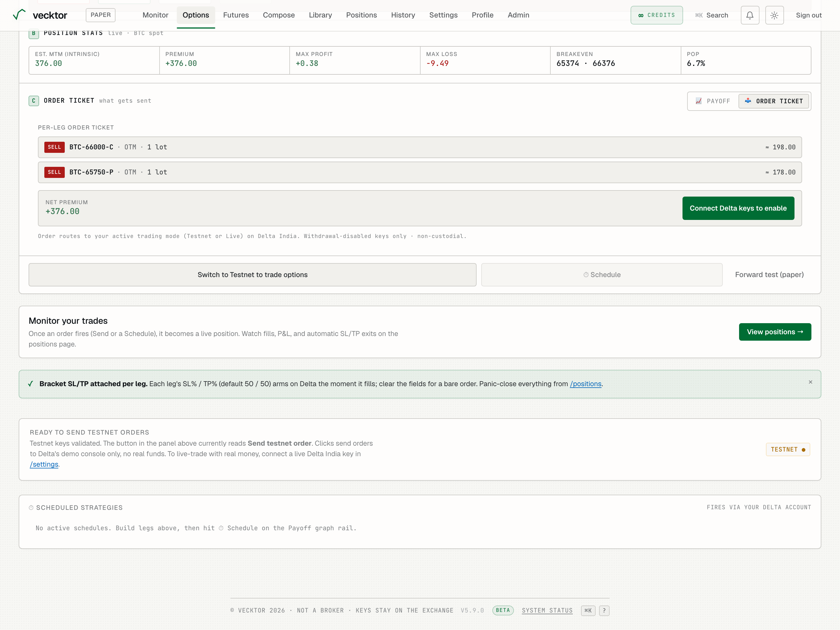Open the Admin tab
Screen dimensions: 840x630
518,15
